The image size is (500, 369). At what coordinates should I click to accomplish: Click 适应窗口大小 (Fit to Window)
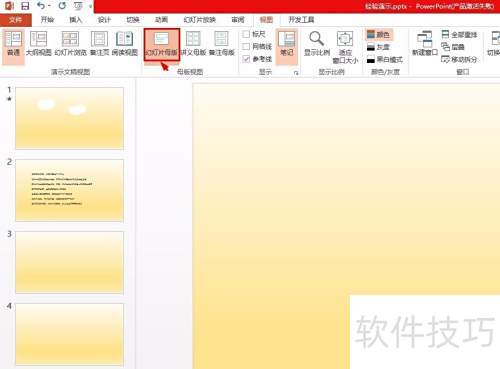(345, 47)
